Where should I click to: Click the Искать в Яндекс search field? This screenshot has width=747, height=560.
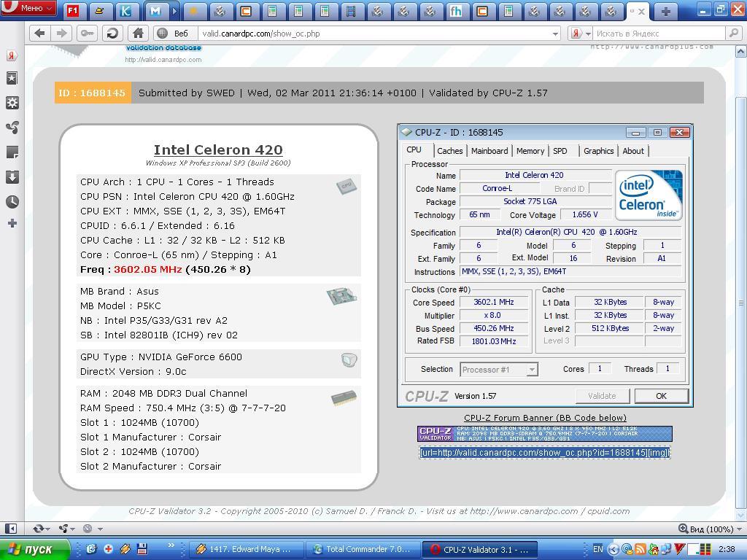coord(659,34)
